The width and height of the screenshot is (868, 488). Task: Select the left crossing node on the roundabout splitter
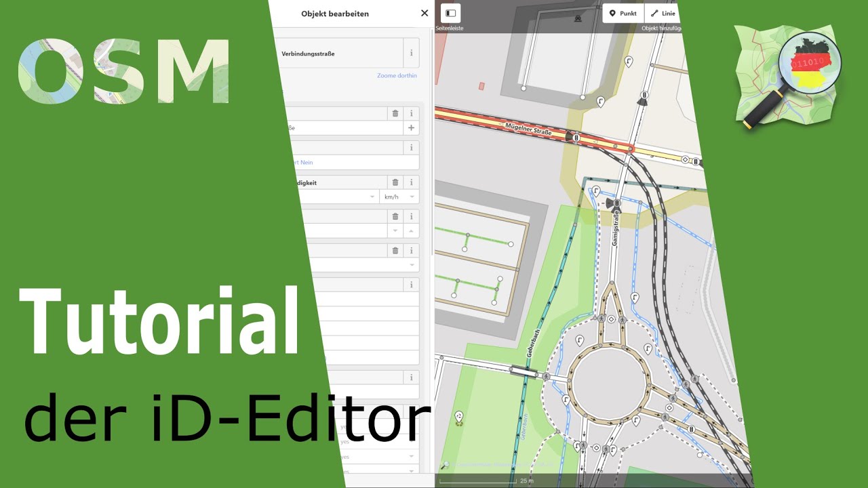[601, 318]
